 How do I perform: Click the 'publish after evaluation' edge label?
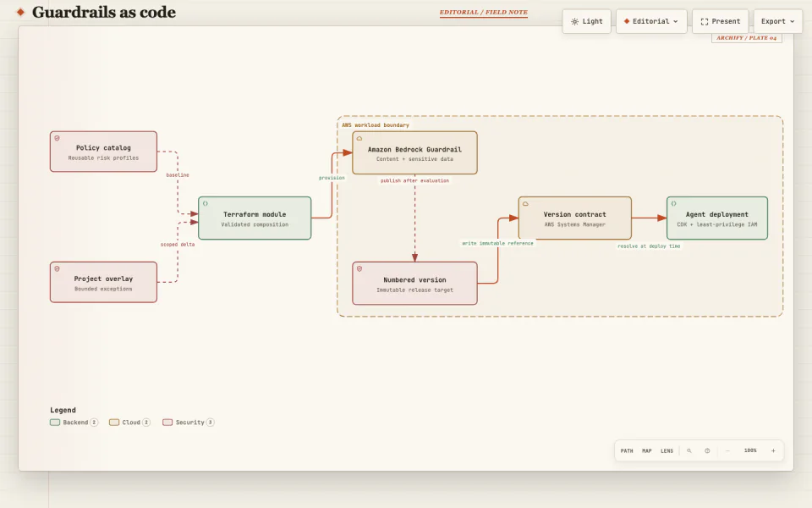(414, 181)
